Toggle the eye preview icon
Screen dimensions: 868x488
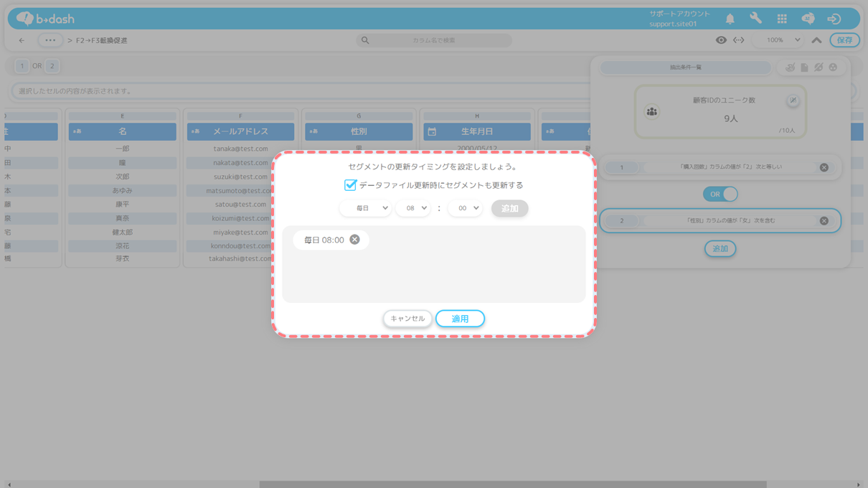point(721,40)
